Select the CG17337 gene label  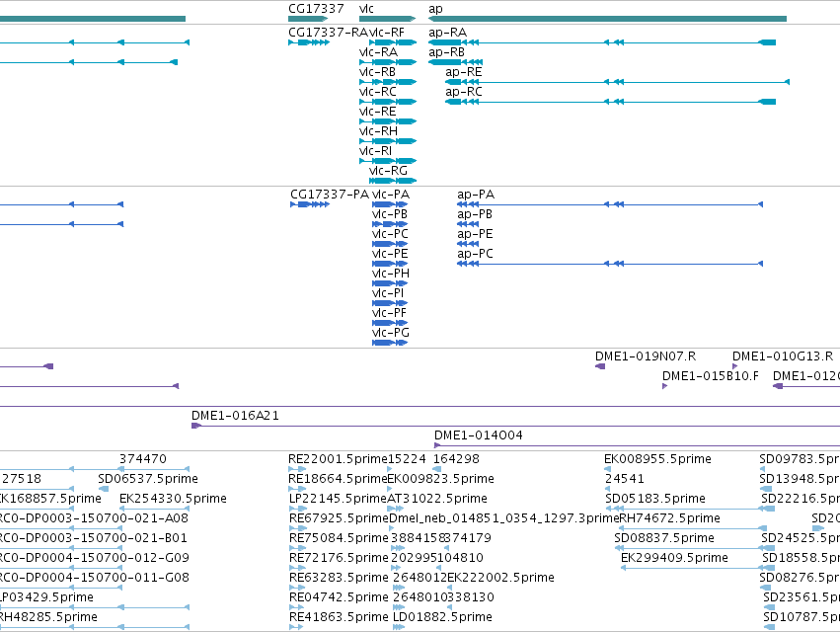[x=316, y=9]
